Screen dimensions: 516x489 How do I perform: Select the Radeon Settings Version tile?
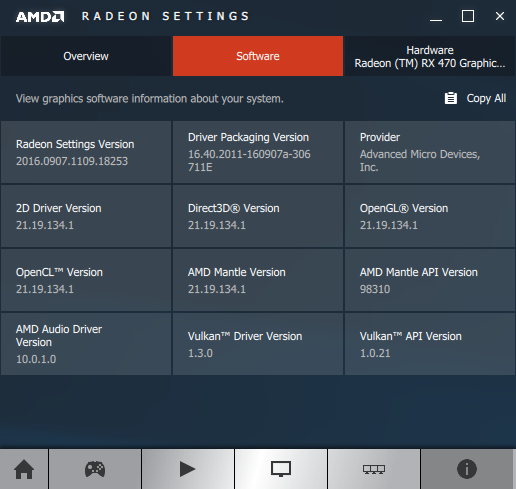86,152
